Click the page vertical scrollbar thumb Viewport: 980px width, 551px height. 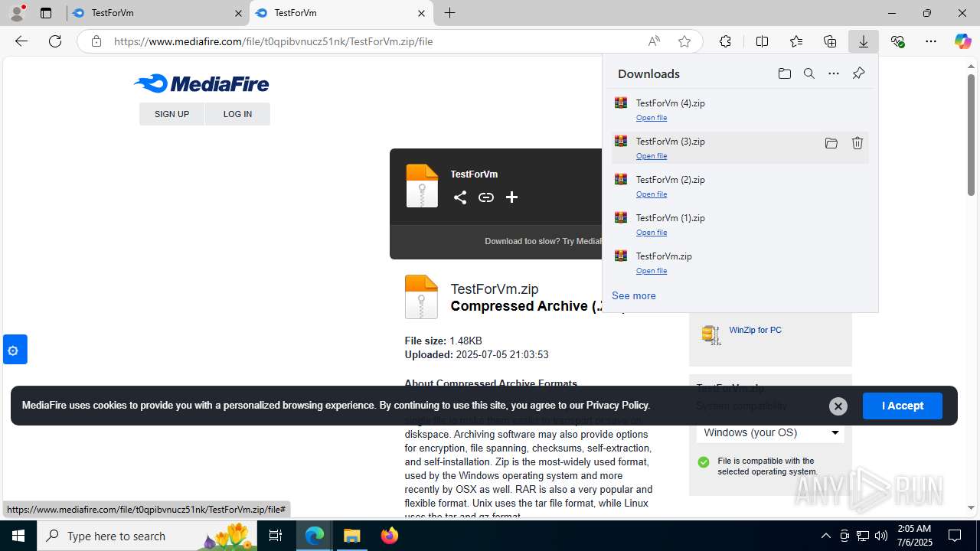[971, 134]
